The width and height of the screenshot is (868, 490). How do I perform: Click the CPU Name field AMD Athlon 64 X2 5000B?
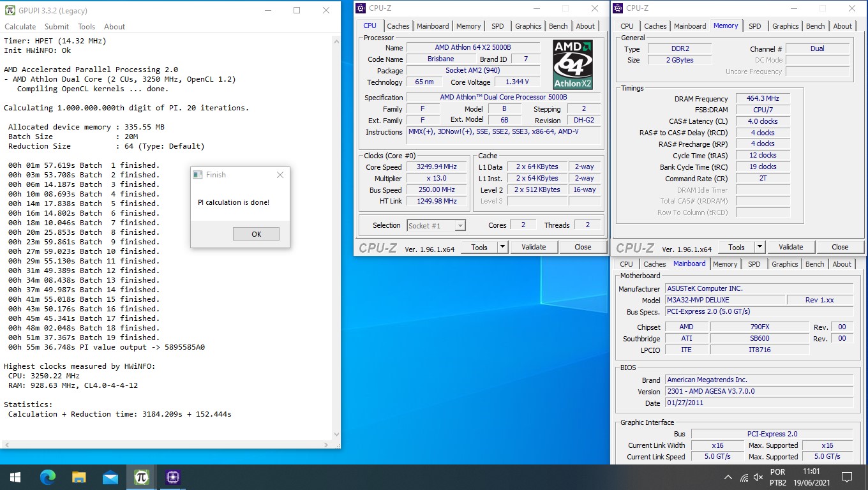tap(473, 47)
